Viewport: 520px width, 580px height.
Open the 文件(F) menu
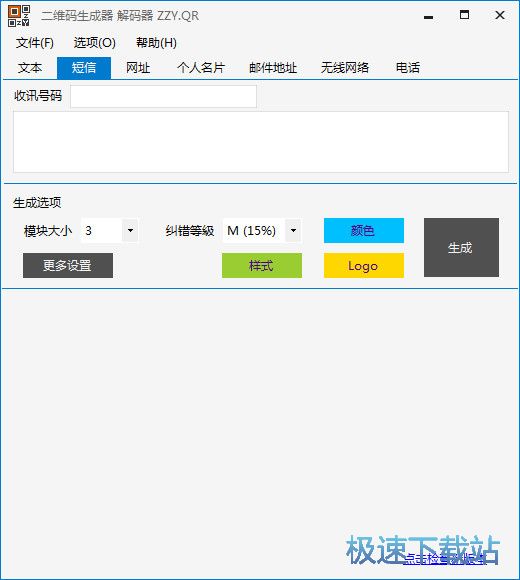point(35,43)
